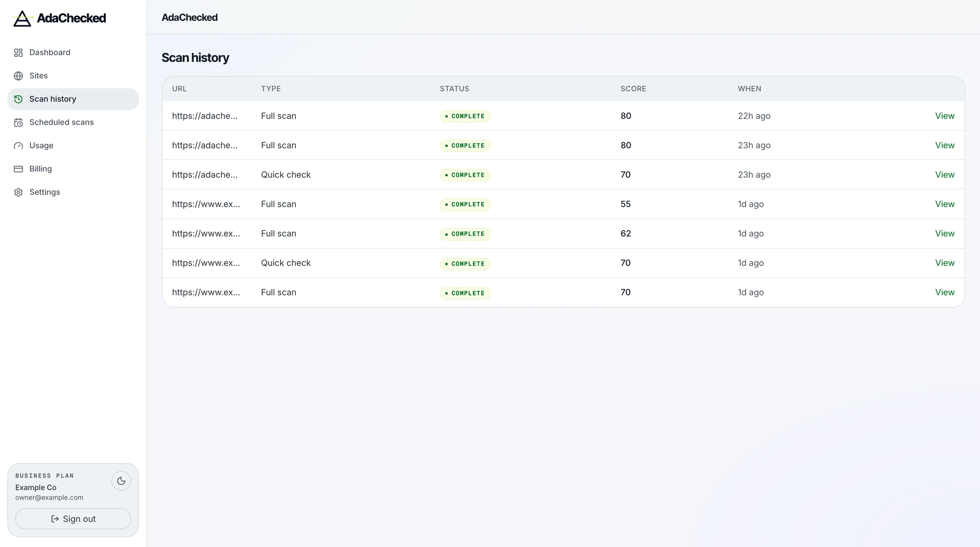This screenshot has width=980, height=547.
Task: View the last row Full scan
Action: coord(945,292)
